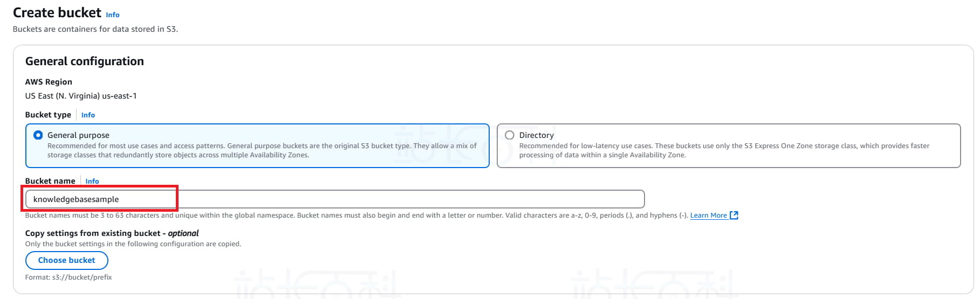Focus the Bucket name text field

point(334,199)
